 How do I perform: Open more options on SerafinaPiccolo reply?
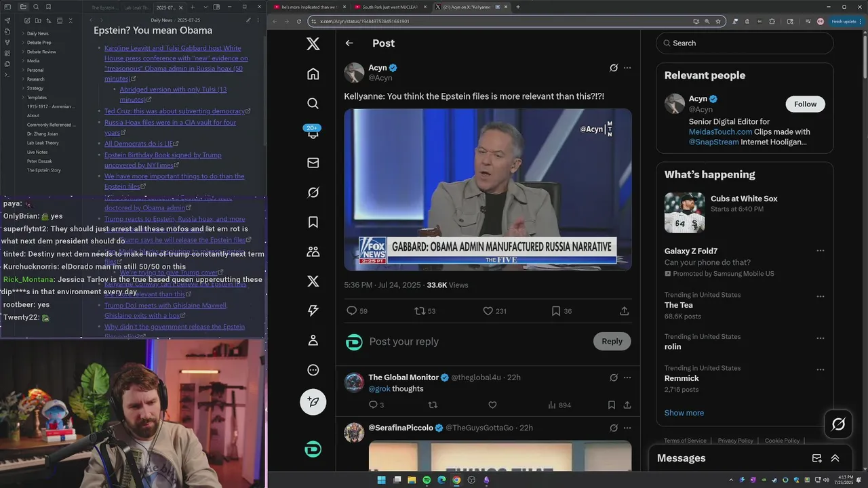627,428
